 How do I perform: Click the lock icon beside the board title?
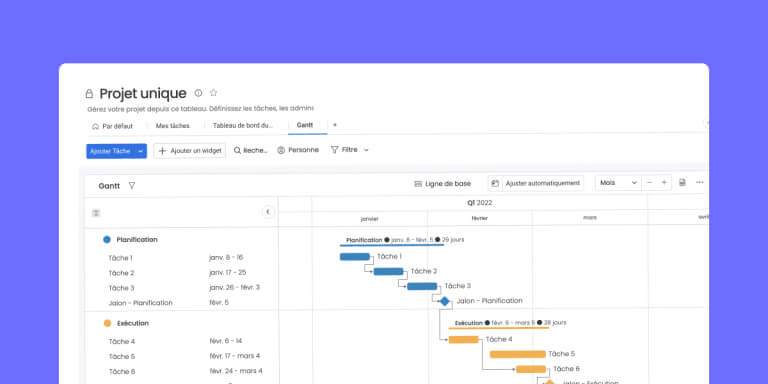pyautogui.click(x=89, y=94)
